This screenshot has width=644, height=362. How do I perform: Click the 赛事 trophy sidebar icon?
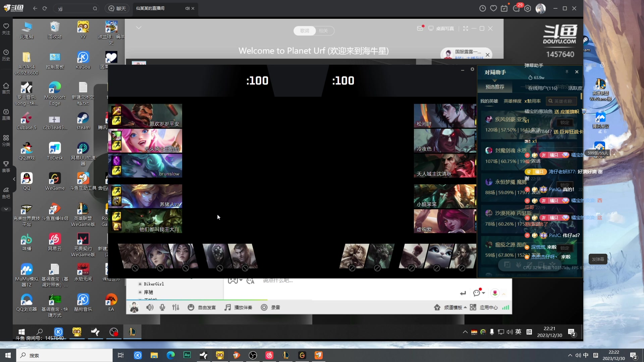pos(6,166)
